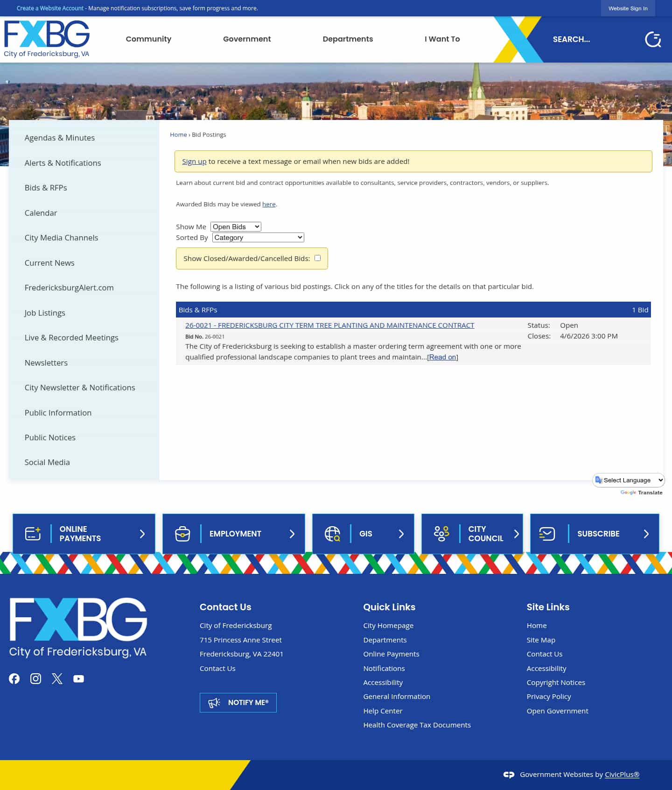Image resolution: width=672 pixels, height=790 pixels.
Task: Click the Subscribe envelope icon
Action: coord(547,534)
